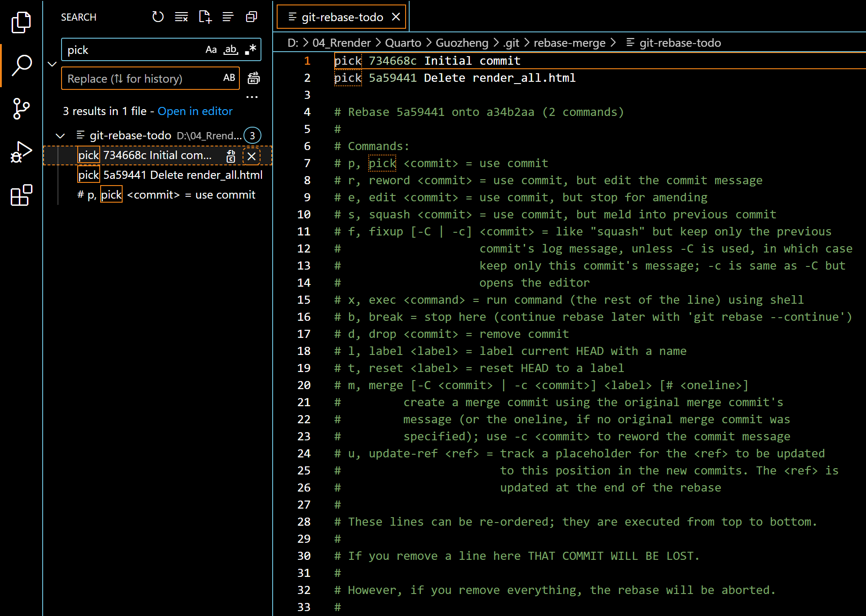Toggle search details ellipsis
Viewport: 866px width, 616px height.
(252, 97)
